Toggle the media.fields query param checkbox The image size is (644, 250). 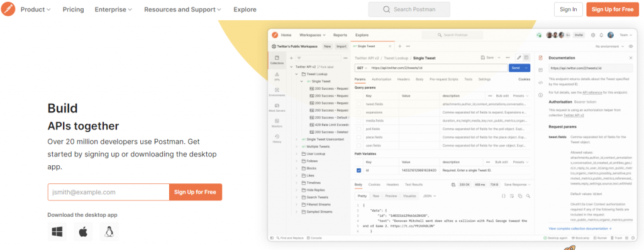click(358, 121)
